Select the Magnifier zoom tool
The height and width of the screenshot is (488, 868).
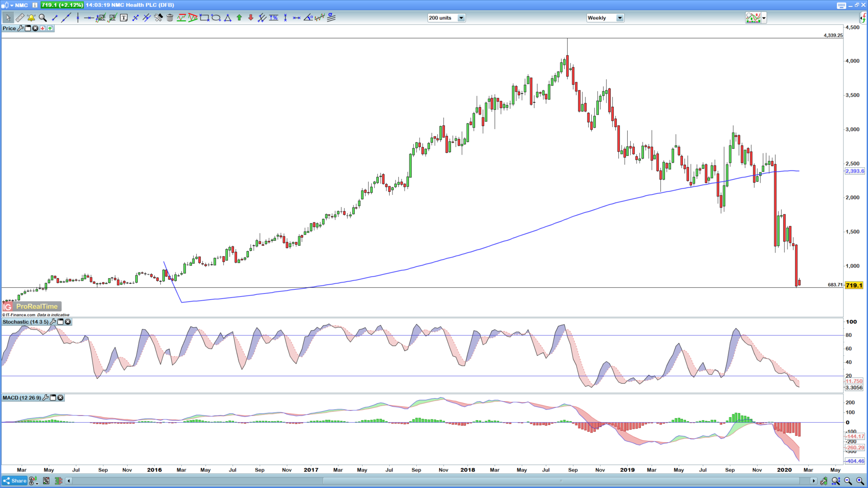click(42, 18)
